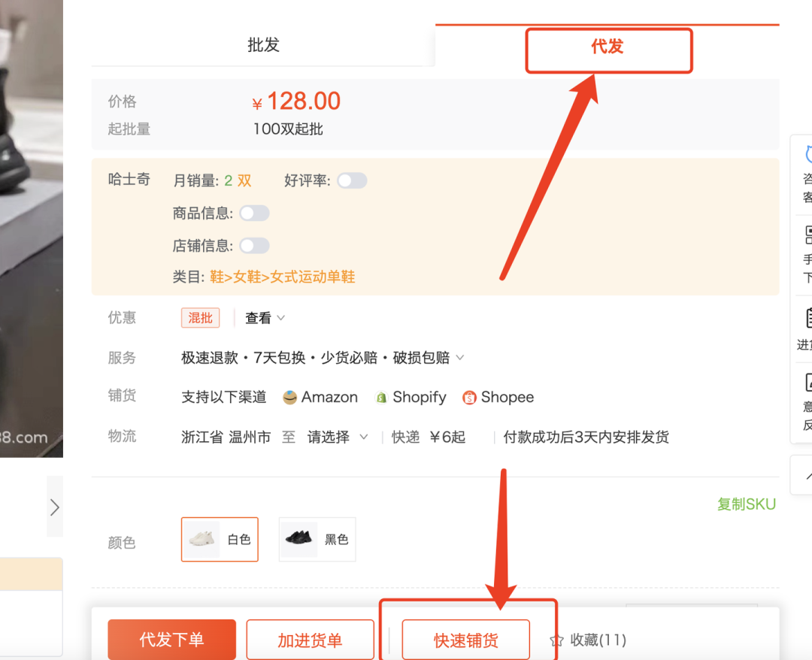Enable the 店铺信息 toggle switch

click(x=254, y=245)
